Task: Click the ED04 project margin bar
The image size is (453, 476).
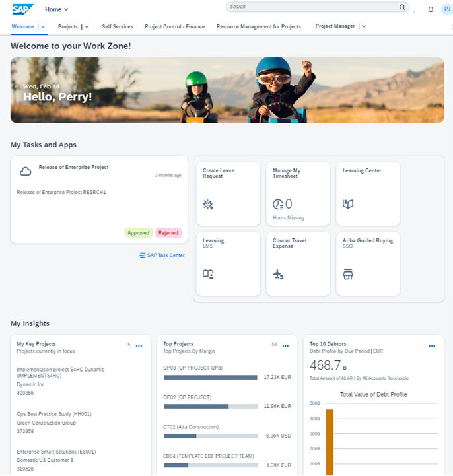Action: [211, 465]
